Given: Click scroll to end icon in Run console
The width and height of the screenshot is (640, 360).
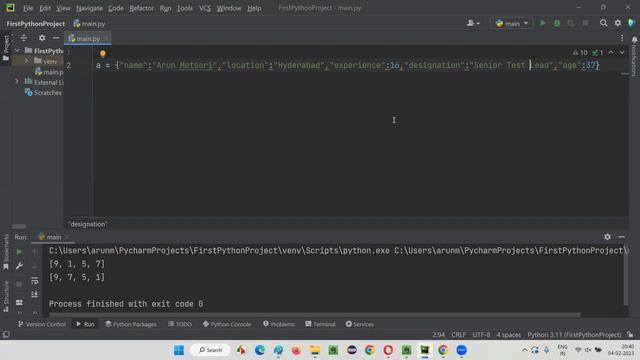Looking at the screenshot, I should click(34, 294).
